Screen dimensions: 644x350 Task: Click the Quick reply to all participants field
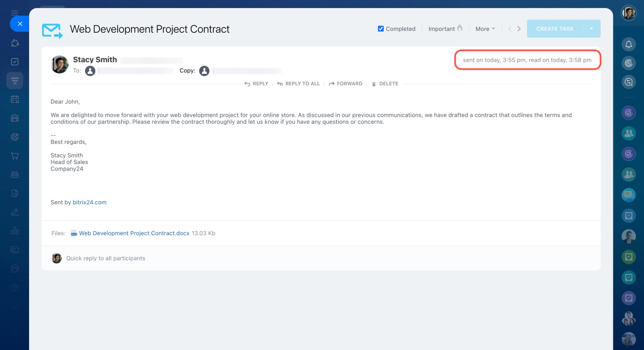tap(106, 258)
